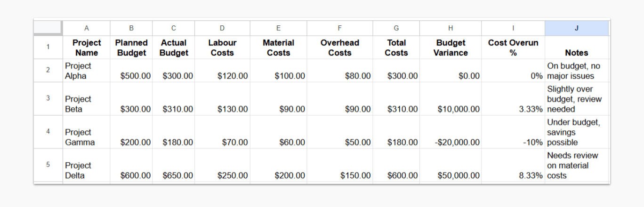This screenshot has width=644, height=207.
Task: Click the select-all corner box
Action: (48, 28)
